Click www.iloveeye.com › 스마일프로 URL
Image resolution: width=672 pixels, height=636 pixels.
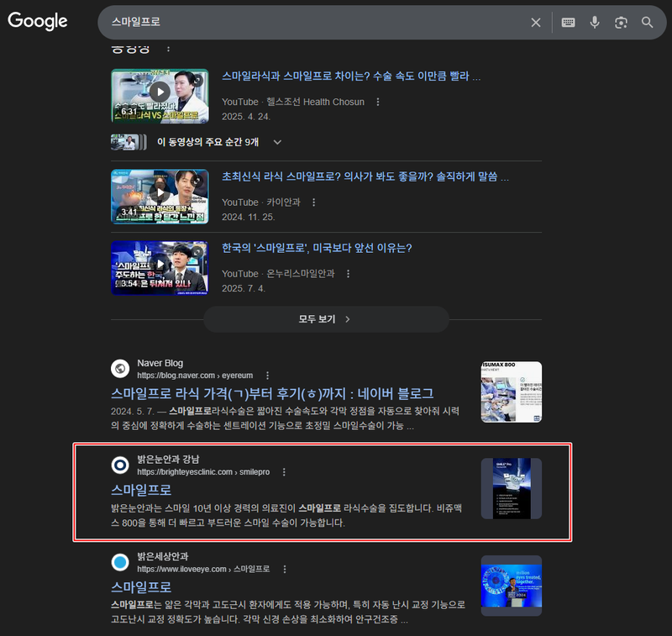[203, 569]
